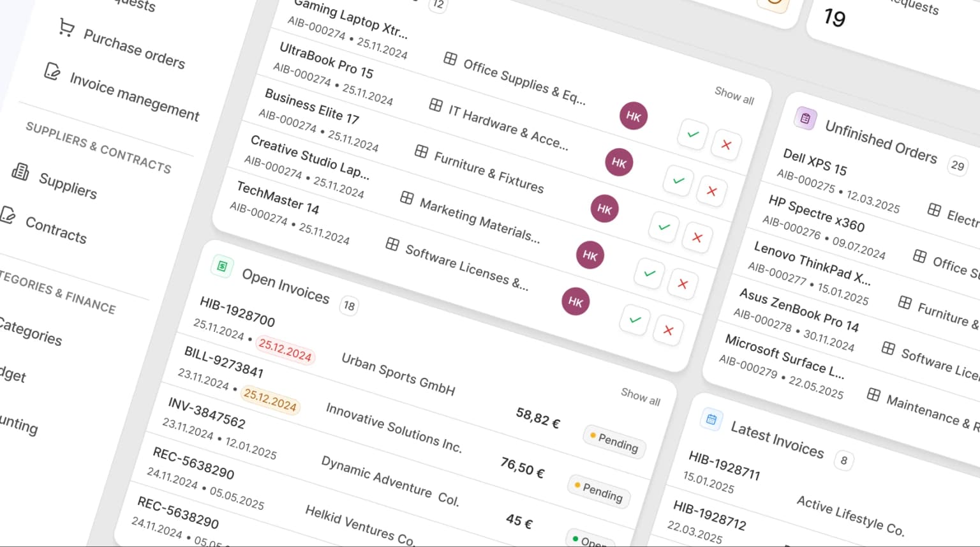Click Show all above the approval list
Viewport: 980px width, 547px height.
[x=734, y=96]
